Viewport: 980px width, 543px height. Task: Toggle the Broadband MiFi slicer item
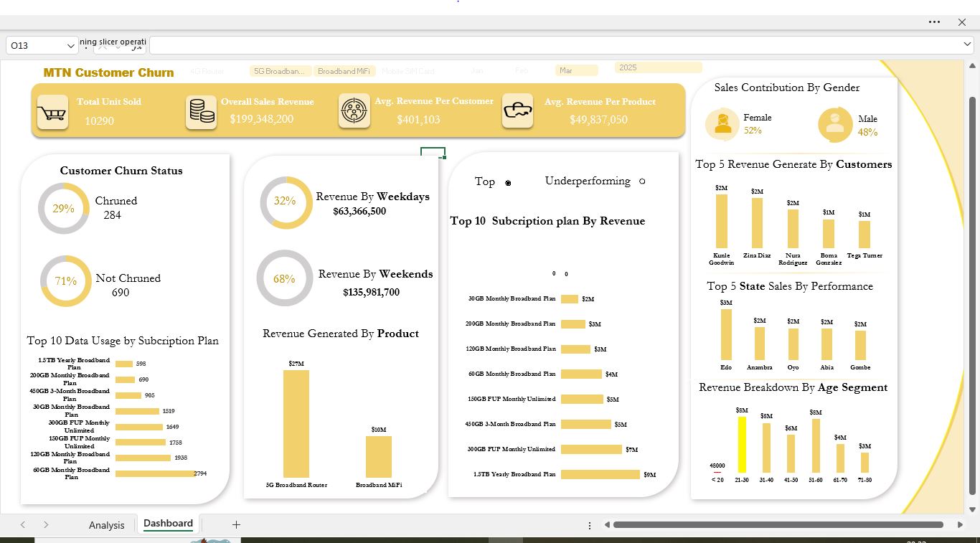pyautogui.click(x=344, y=71)
